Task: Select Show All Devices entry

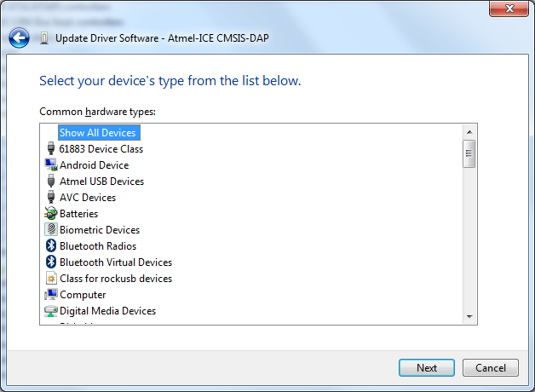Action: click(x=97, y=133)
